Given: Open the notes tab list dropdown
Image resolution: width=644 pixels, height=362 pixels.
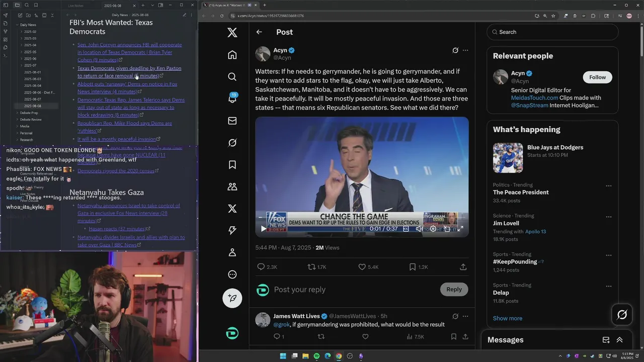Looking at the screenshot, I should click(x=152, y=5).
